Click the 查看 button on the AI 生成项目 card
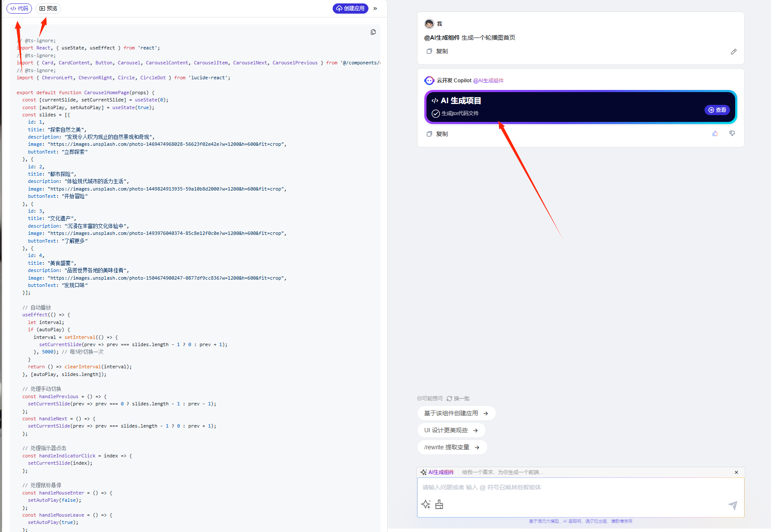The width and height of the screenshot is (771, 532). coord(717,110)
